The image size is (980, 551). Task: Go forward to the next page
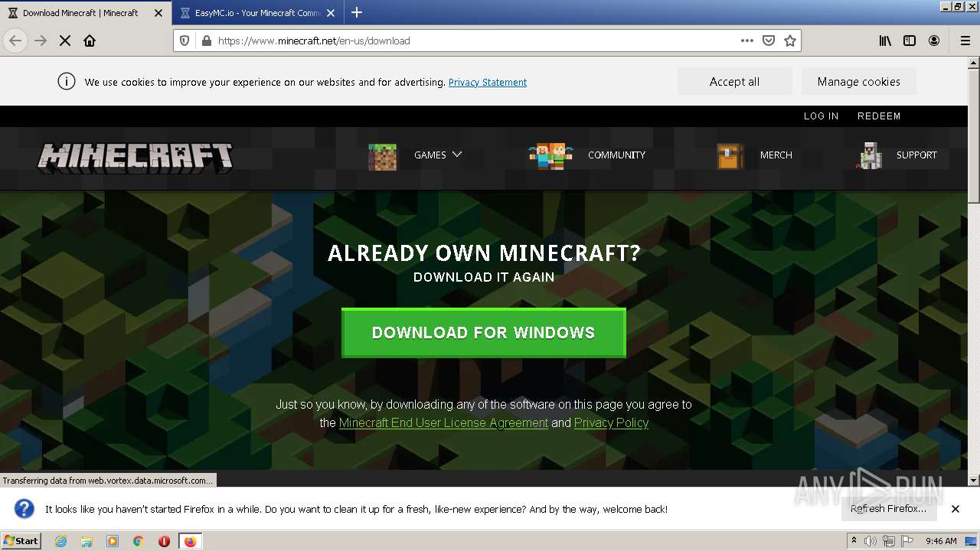(41, 41)
